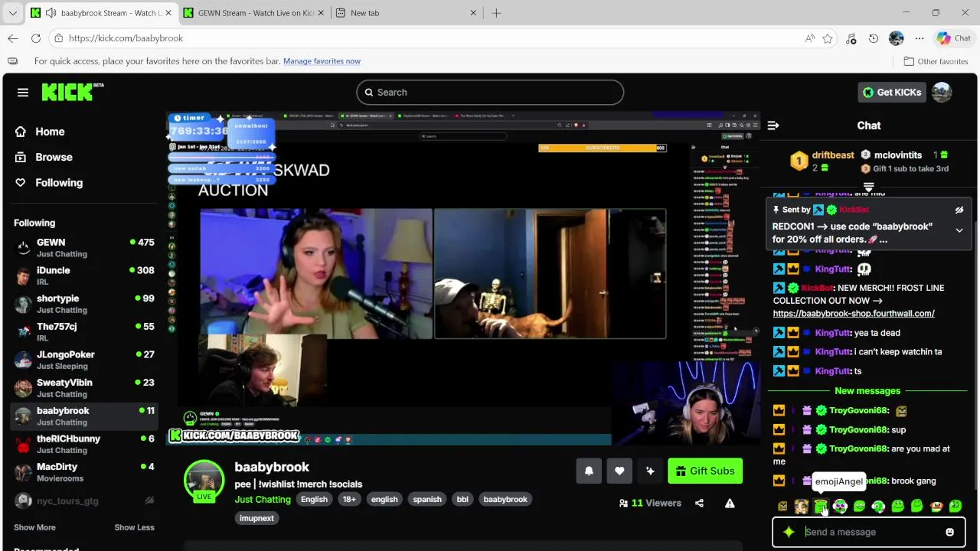Open Following in sidebar
Image resolution: width=980 pixels, height=551 pixels.
[58, 182]
